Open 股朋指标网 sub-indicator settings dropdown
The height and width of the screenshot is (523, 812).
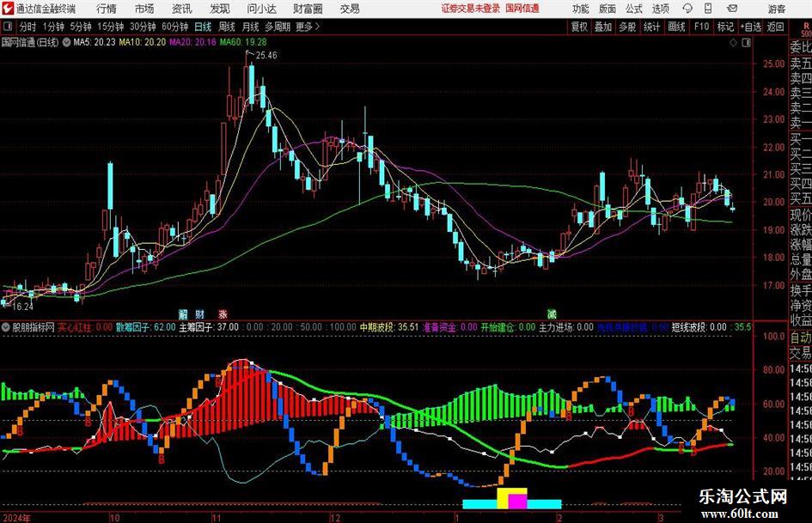click(6, 327)
